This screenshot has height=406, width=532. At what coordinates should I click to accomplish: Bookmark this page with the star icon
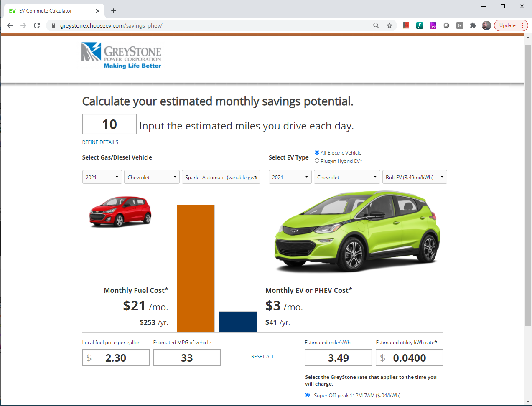[389, 25]
